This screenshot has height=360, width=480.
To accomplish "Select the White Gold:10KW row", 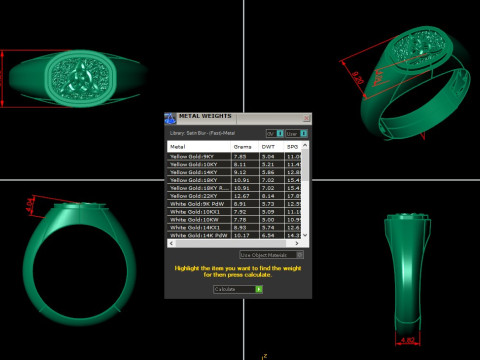I will coord(234,220).
